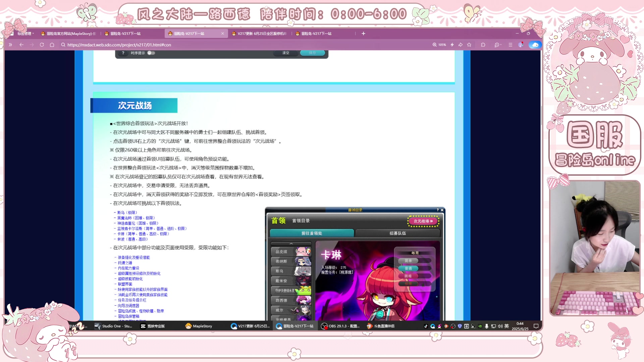Select 守护天使绿水灵 in boss list
The height and width of the screenshot is (362, 644).
[x=291, y=291]
